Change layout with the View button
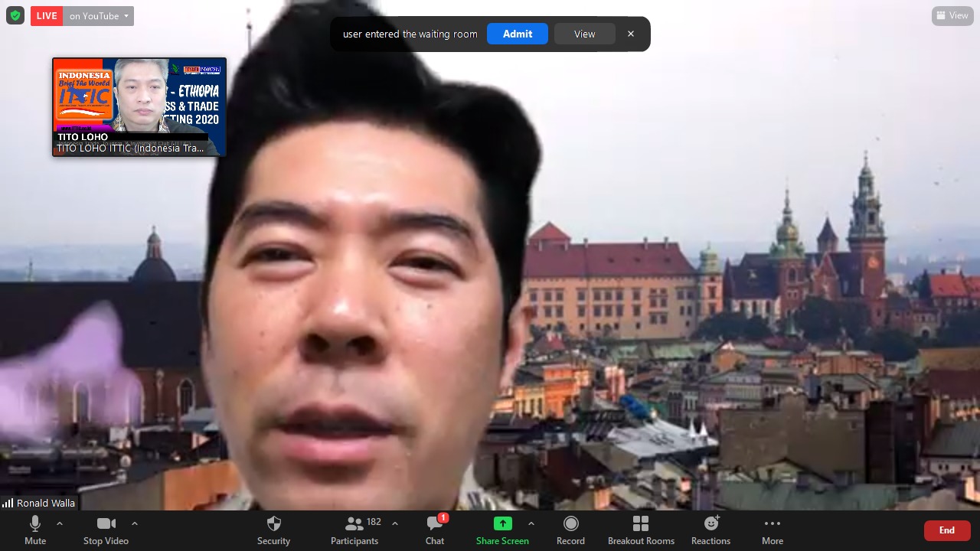980x551 pixels. (952, 15)
